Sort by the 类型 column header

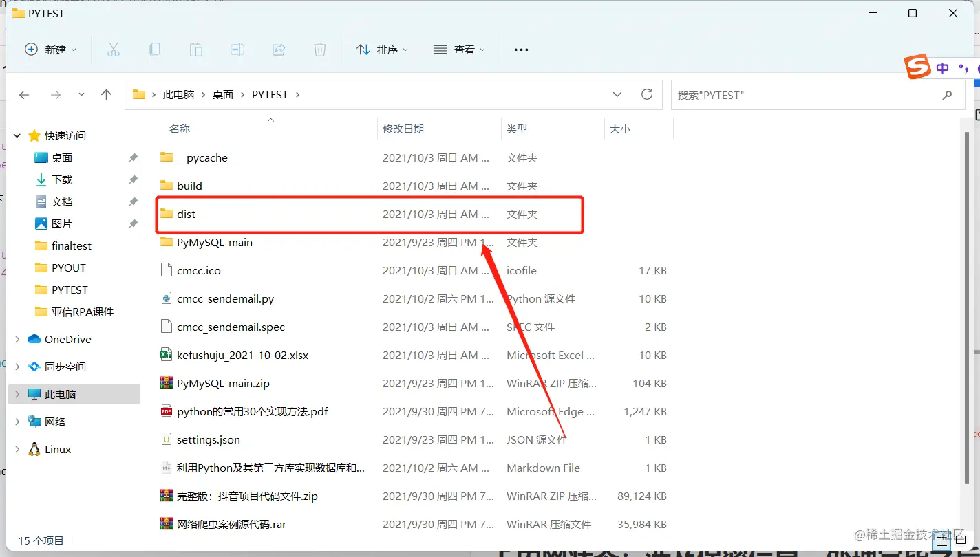click(517, 129)
